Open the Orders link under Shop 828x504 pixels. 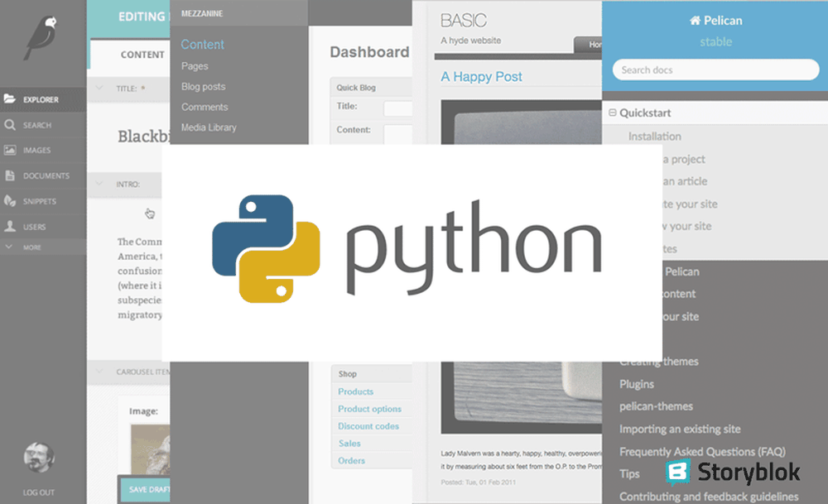351,460
